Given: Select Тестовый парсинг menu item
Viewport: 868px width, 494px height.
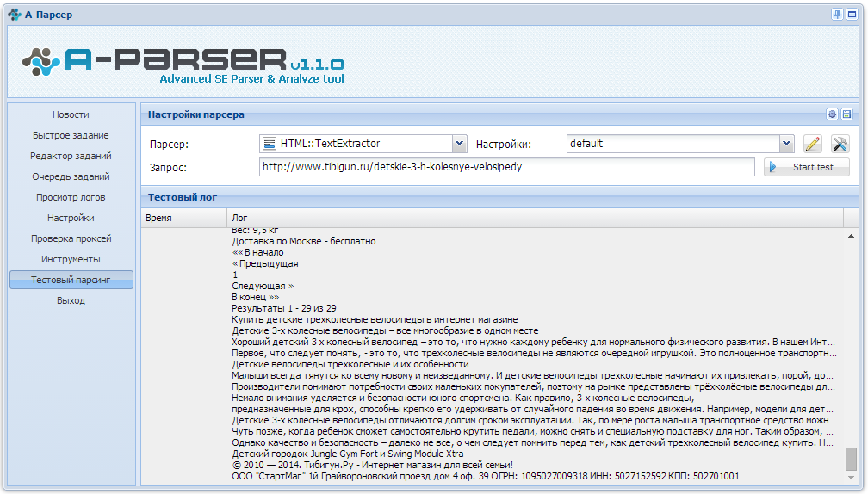Looking at the screenshot, I should pyautogui.click(x=71, y=280).
